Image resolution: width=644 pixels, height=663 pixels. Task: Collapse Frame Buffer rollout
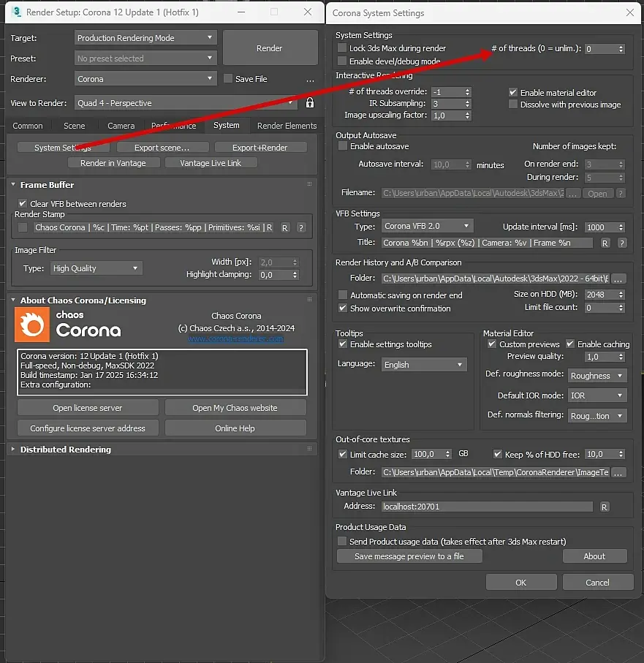pos(13,184)
